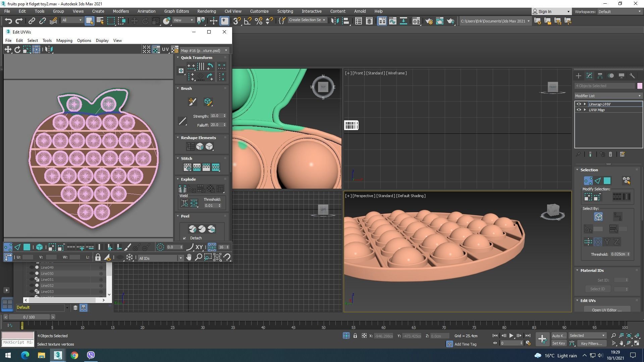
Task: Click the pan hand tool in UV editor
Action: pos(189,257)
